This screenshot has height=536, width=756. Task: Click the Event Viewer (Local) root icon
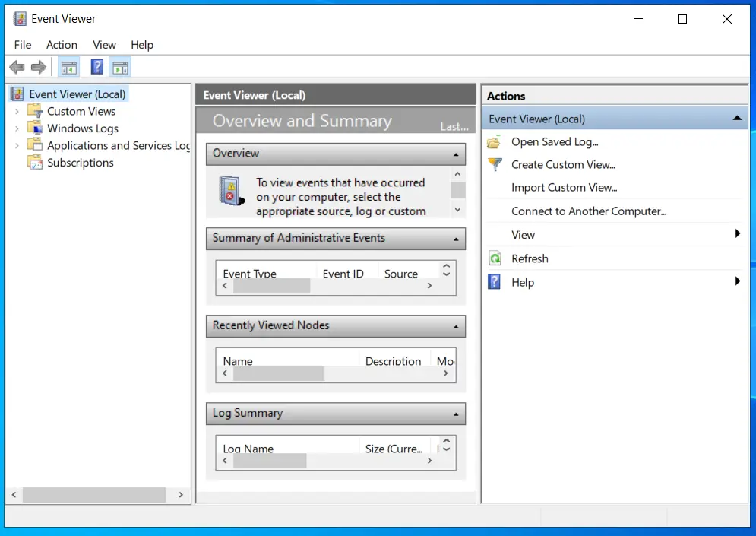click(x=16, y=94)
